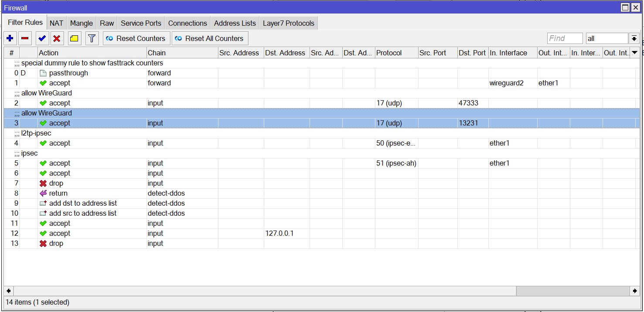Click the green accept check in rule 4
Screen dimensions: 644x312
tap(43, 143)
